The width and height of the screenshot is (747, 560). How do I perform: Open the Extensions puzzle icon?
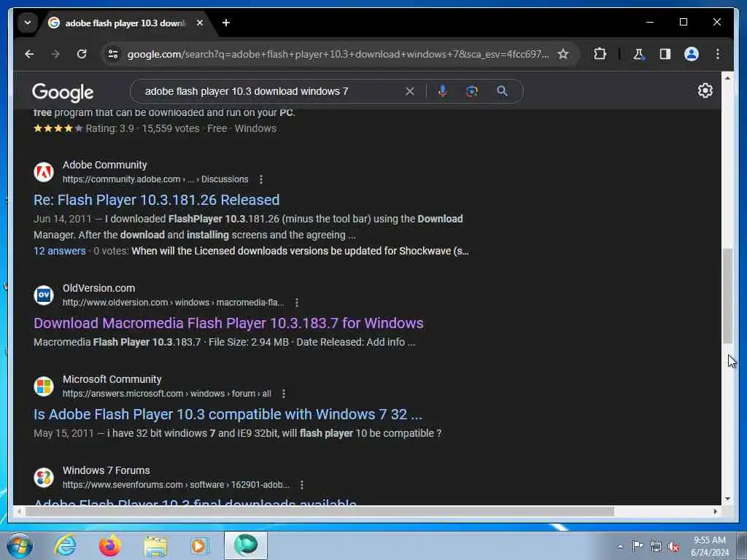[x=600, y=54]
